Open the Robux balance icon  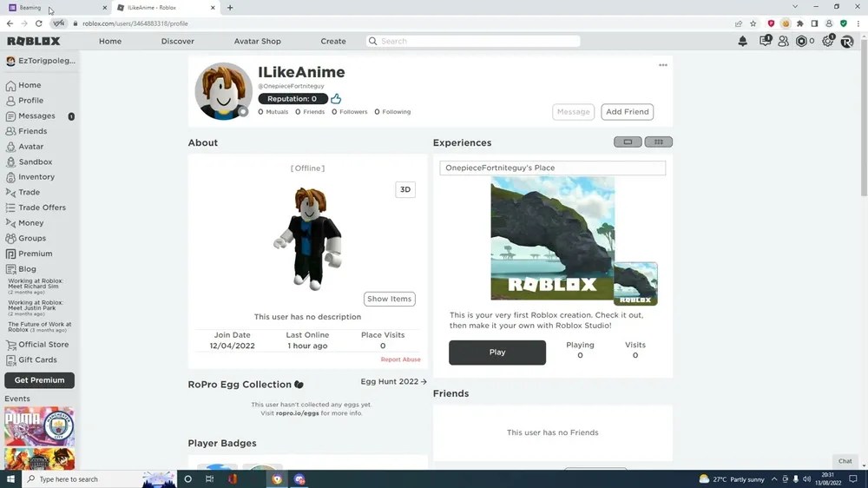801,41
